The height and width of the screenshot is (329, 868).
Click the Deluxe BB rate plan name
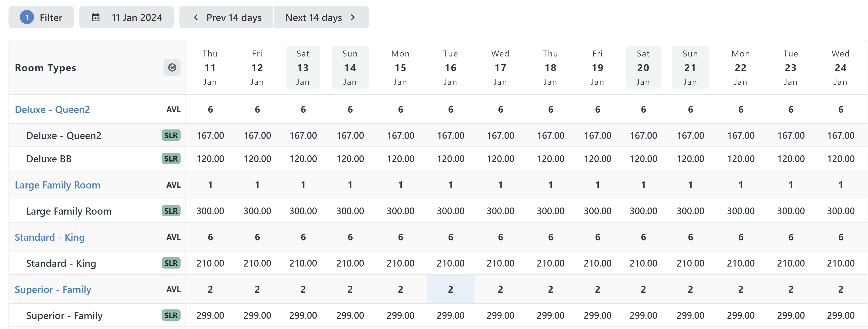[x=49, y=159]
